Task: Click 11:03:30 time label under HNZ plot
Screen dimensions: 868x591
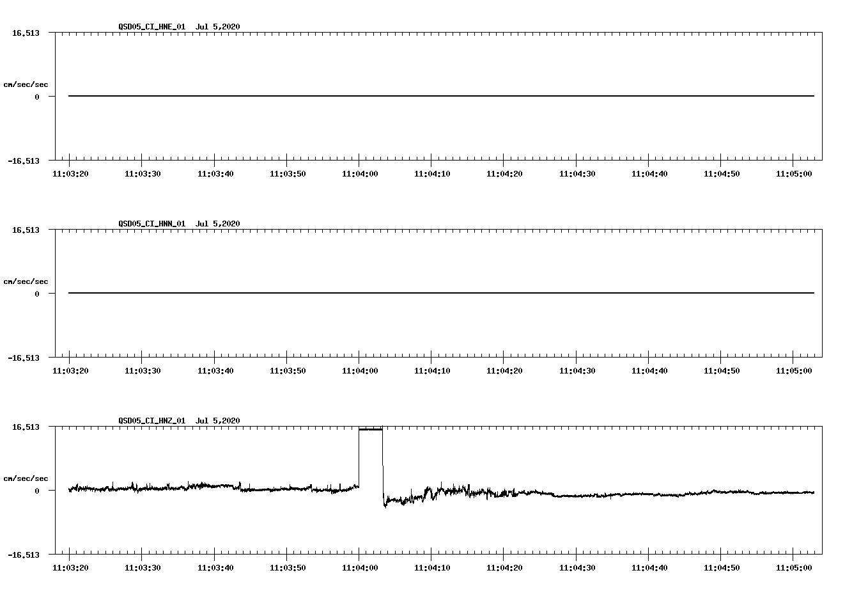Action: [x=142, y=567]
